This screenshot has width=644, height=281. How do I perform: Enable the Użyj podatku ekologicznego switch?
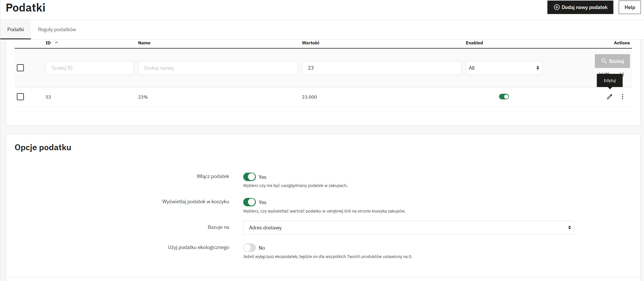click(x=249, y=248)
